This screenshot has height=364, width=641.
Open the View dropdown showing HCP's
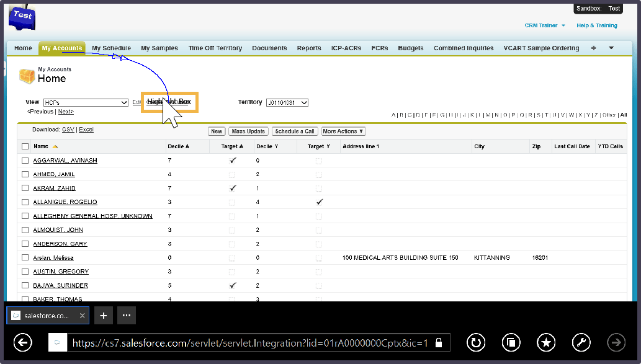click(86, 102)
